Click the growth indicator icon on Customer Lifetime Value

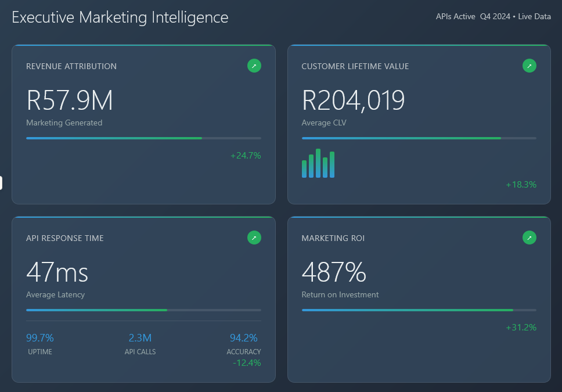point(529,66)
